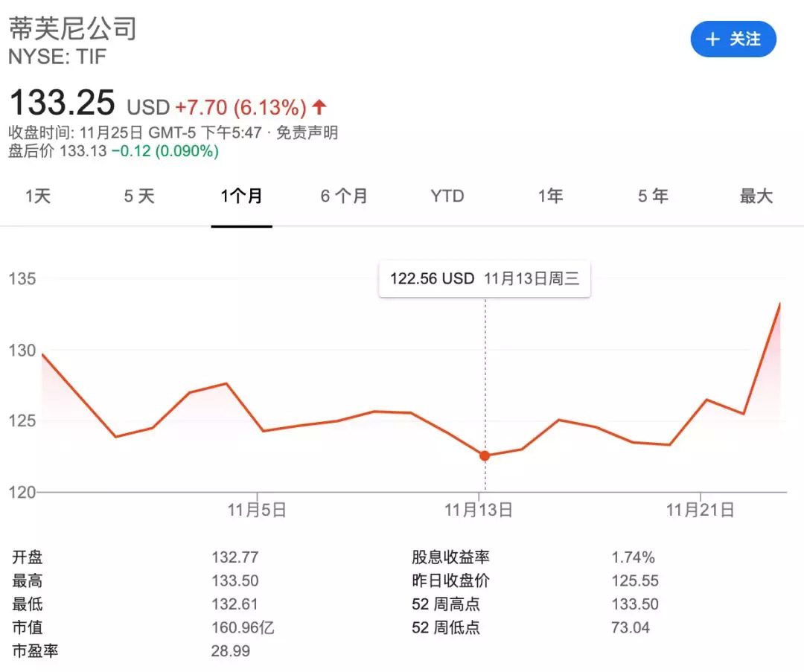Switch to the 1年 range tab
Screen dimensions: 804x672
tap(550, 196)
